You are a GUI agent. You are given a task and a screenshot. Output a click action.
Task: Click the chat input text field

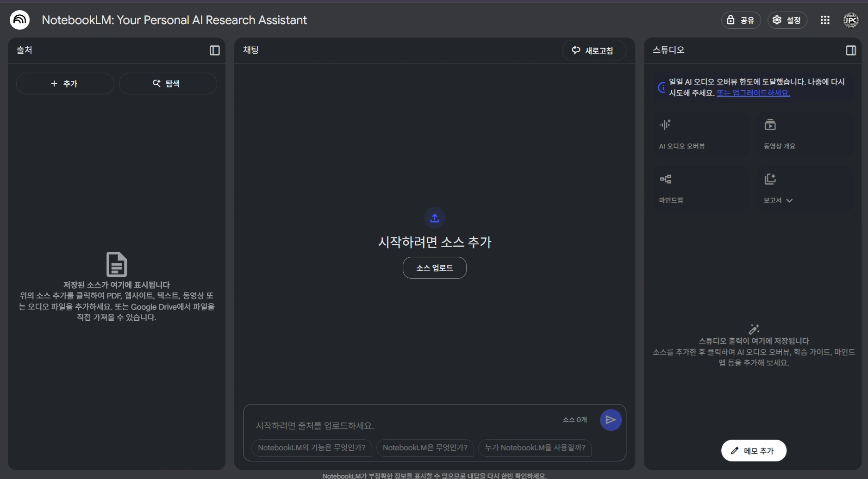[x=403, y=425]
